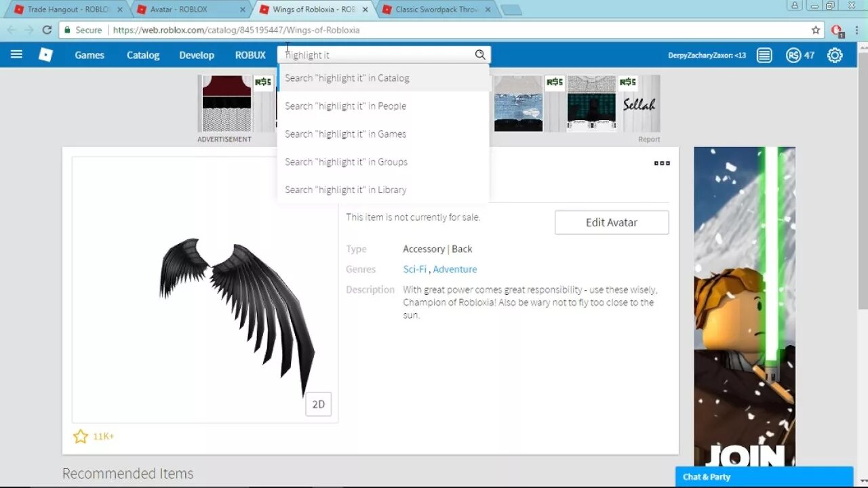This screenshot has width=868, height=488.
Task: Click the red browser extension icon
Action: 837,30
